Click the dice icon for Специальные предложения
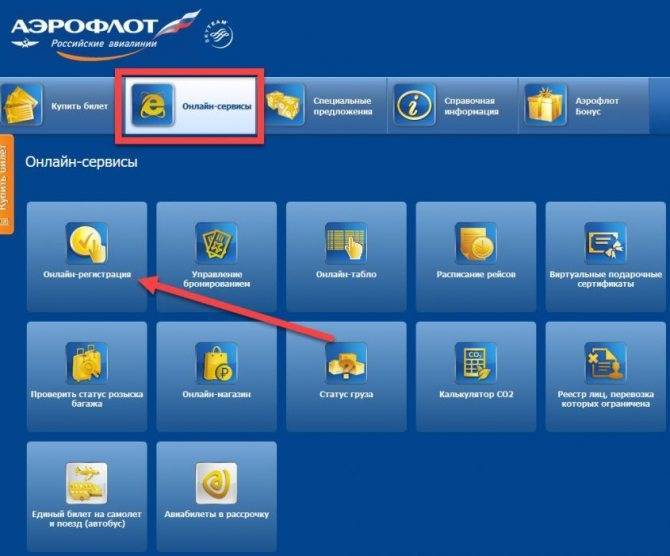Image resolution: width=670 pixels, height=556 pixels. tap(284, 105)
